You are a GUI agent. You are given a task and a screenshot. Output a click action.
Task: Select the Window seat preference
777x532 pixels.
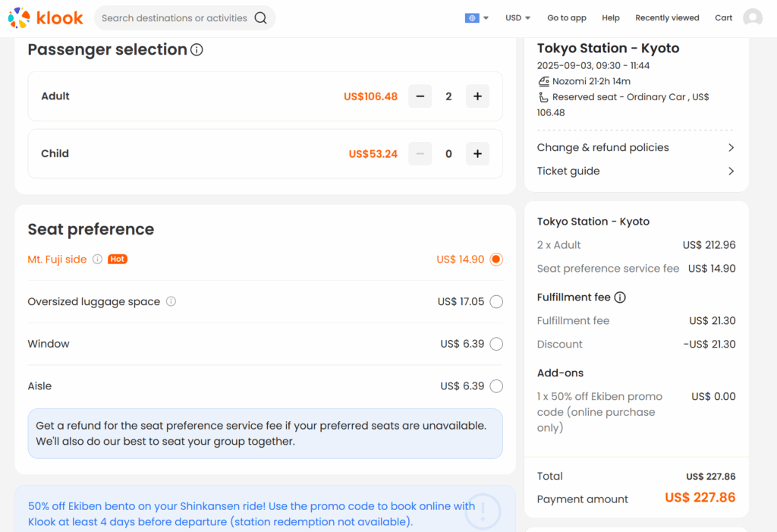[x=496, y=344]
